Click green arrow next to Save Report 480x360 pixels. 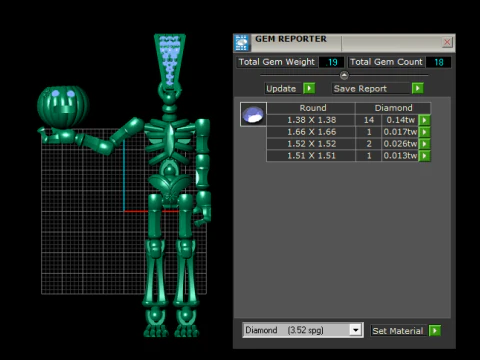pos(418,88)
